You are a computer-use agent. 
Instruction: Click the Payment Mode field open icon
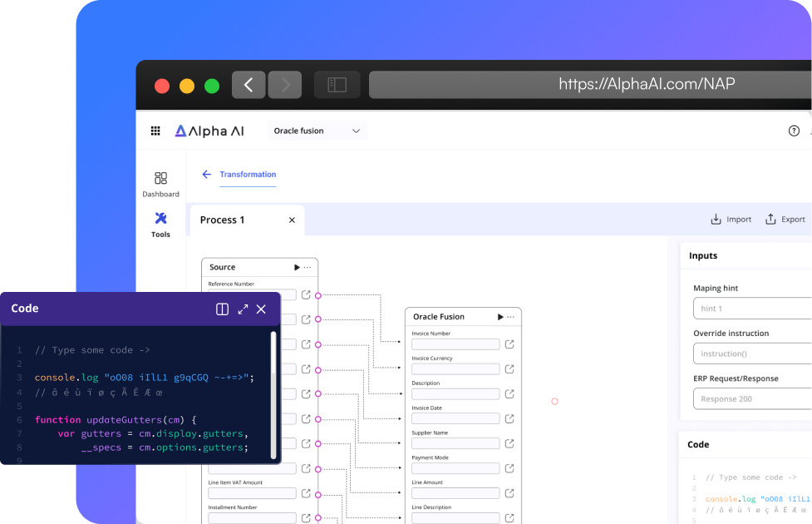509,468
